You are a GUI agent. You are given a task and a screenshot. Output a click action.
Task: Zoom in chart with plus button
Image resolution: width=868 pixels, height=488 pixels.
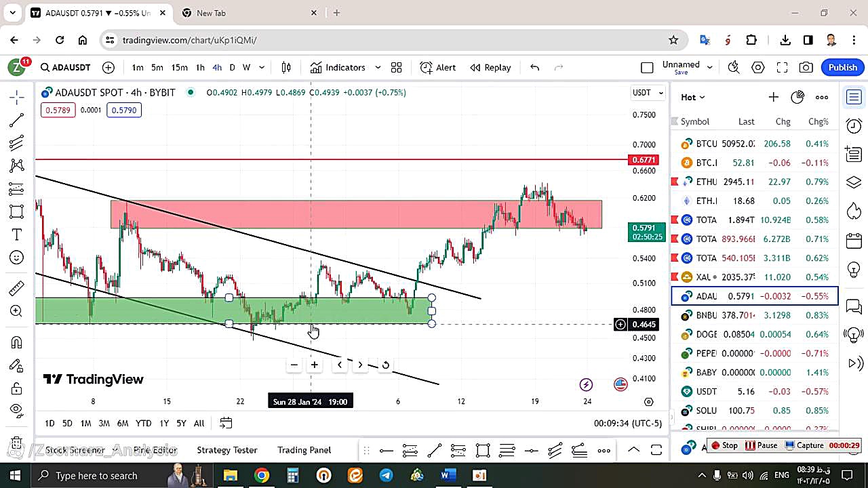coord(315,365)
